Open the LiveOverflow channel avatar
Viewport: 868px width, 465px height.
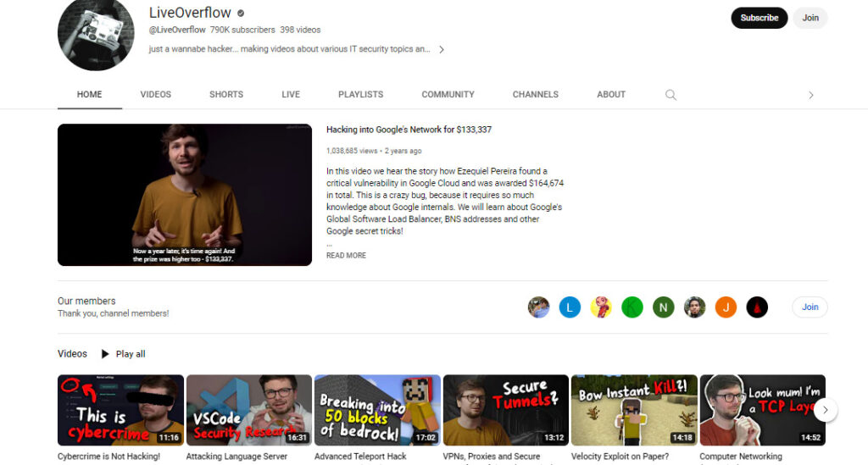click(96, 33)
